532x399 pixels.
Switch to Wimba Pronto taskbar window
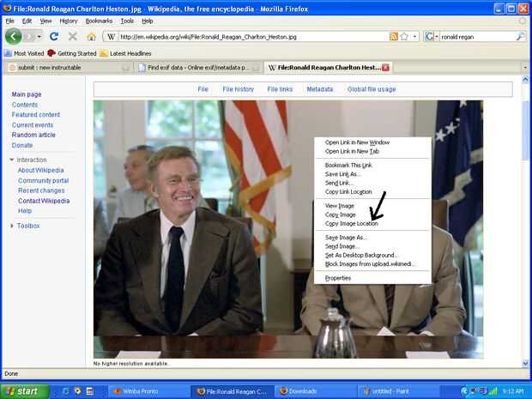[x=148, y=391]
